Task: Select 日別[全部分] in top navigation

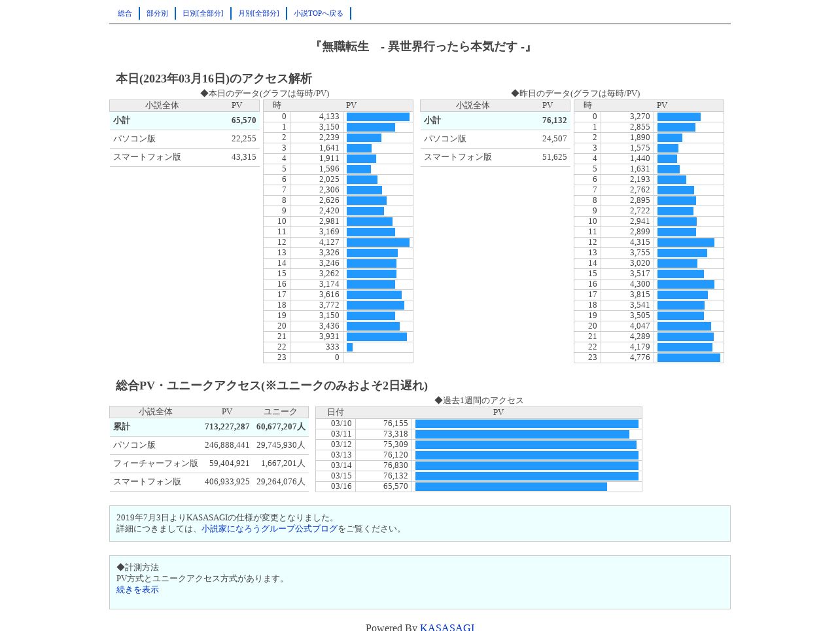Action: [203, 13]
